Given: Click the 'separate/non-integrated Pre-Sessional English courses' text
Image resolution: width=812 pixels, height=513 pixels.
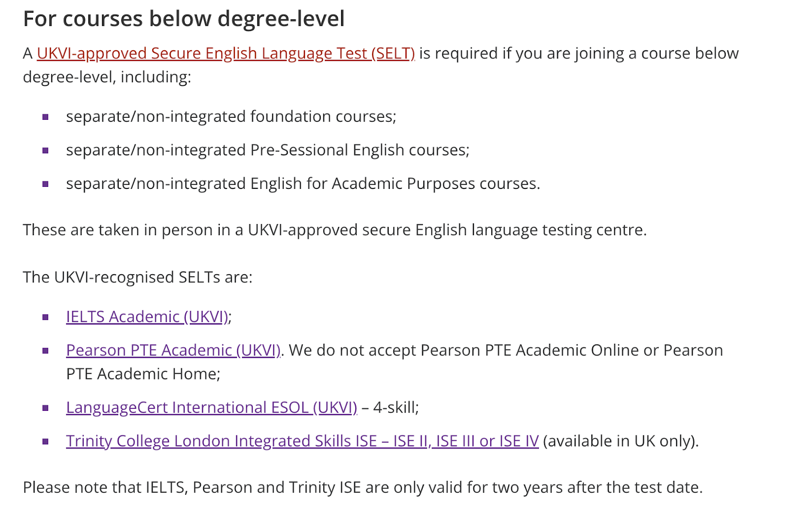Looking at the screenshot, I should click(x=268, y=150).
